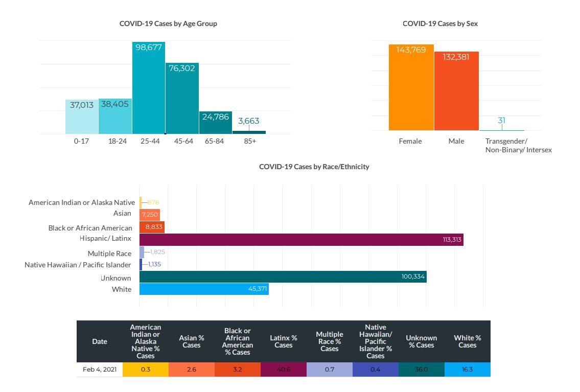This screenshot has width=580, height=392.
Task: Click the COVID-19 Cases by Race/Ethnicity title
Action: click(314, 167)
